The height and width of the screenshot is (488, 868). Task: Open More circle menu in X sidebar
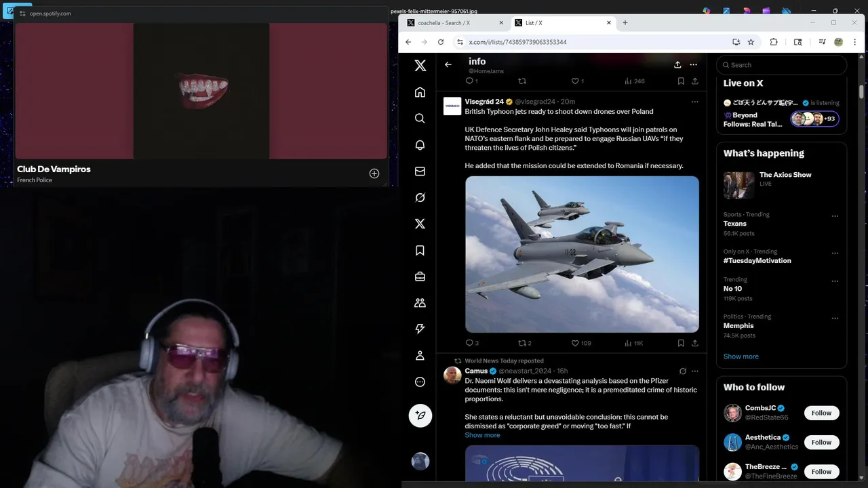point(420,382)
